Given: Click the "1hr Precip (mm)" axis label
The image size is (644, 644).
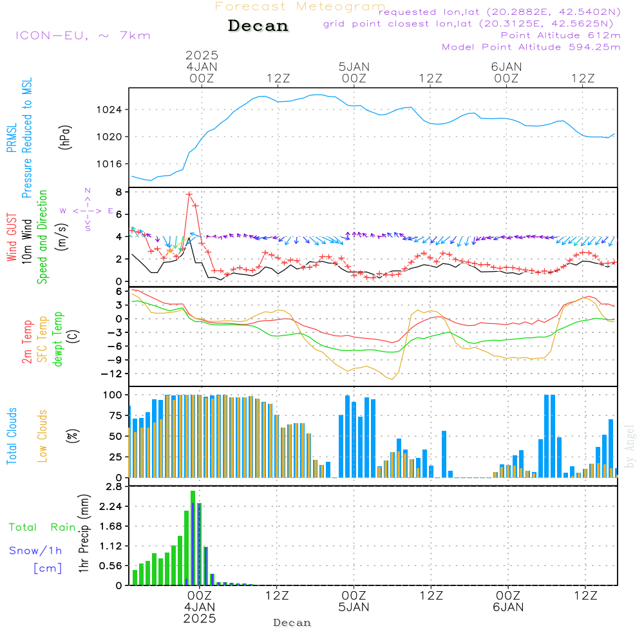Looking at the screenshot, I should point(84,533).
